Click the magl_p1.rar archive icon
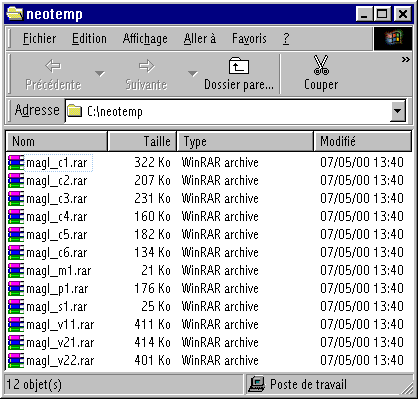The width and height of the screenshot is (418, 399). coord(16,289)
